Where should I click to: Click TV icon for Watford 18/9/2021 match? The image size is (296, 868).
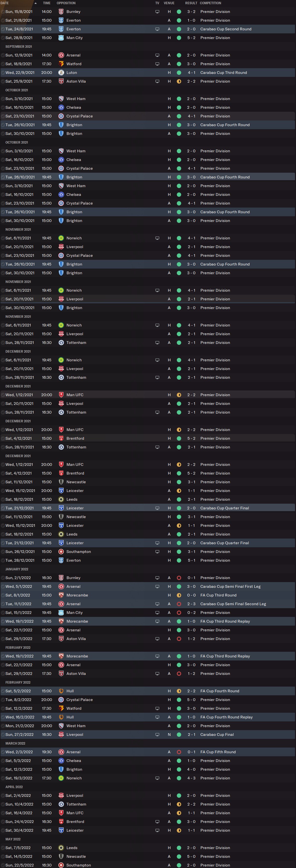click(x=157, y=64)
